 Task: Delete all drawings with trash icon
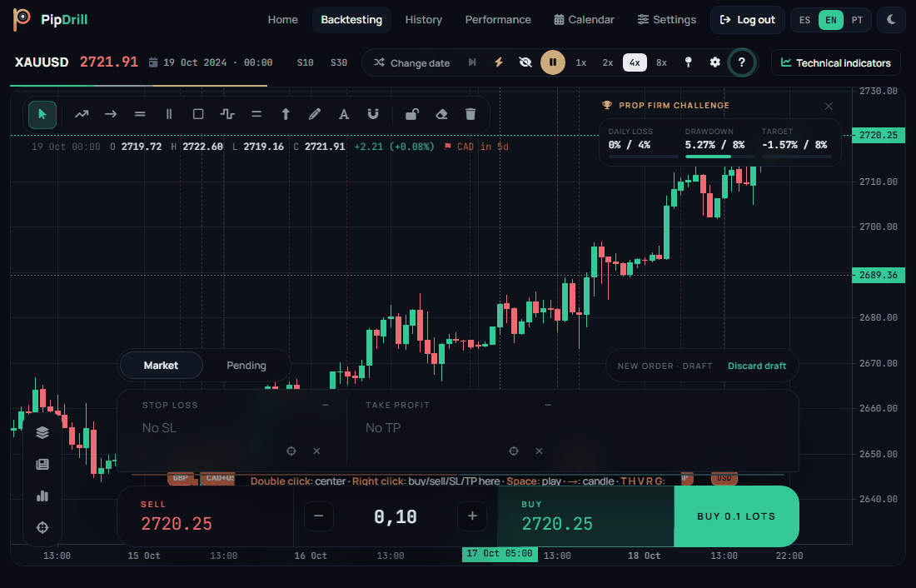click(470, 114)
